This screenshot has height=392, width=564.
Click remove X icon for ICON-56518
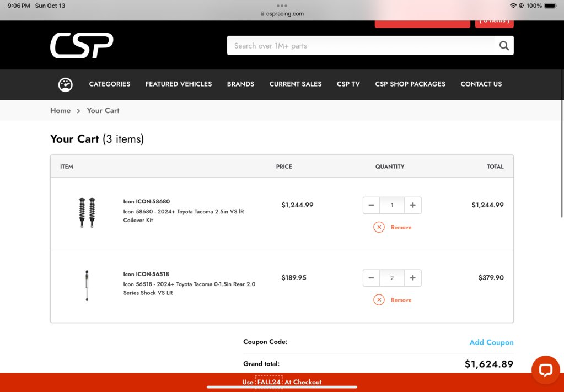379,300
